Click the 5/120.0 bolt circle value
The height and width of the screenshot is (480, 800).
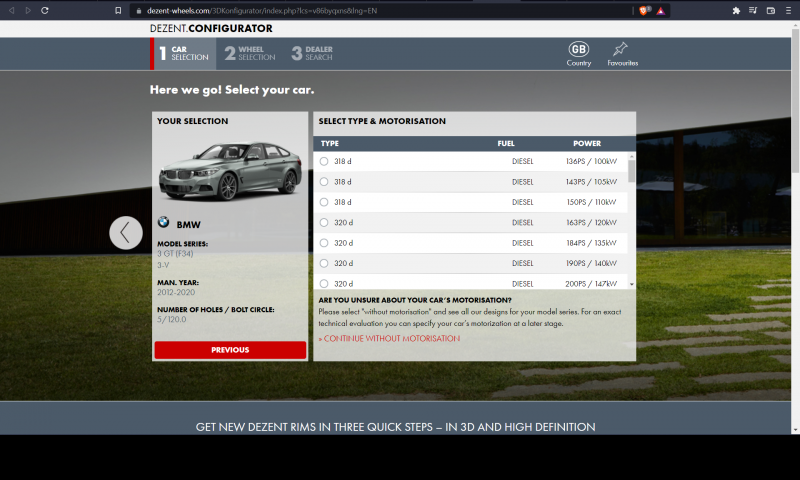click(171, 319)
